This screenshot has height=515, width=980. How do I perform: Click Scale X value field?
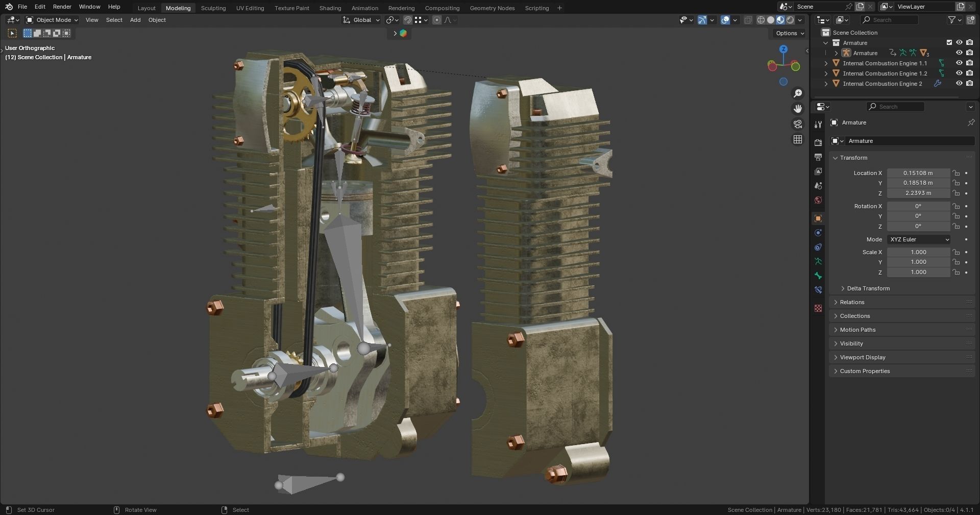(918, 252)
